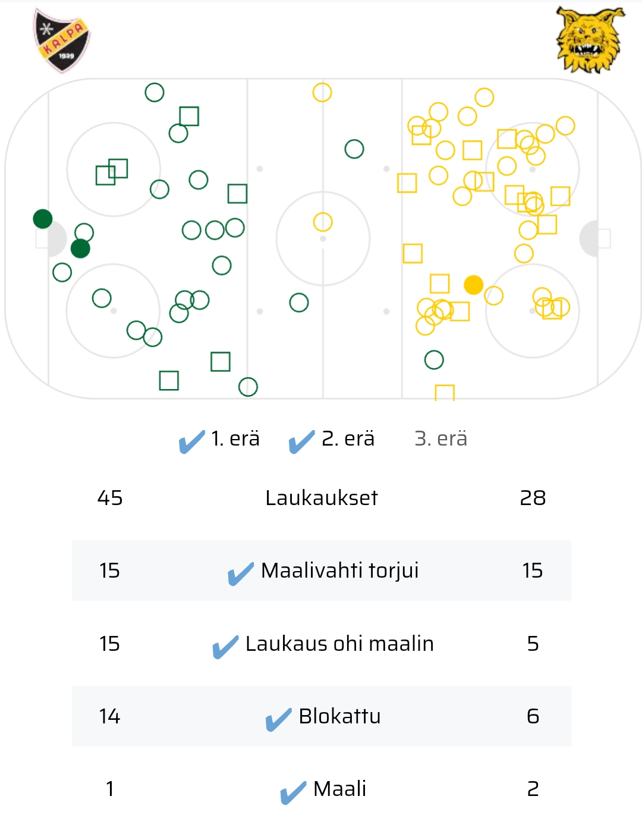
Task: Click the Ilves lynx team logo
Action: (x=590, y=40)
